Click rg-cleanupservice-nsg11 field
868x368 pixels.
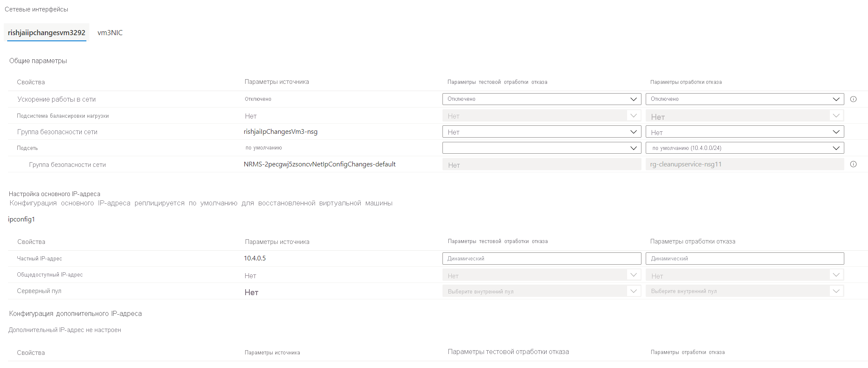[745, 164]
